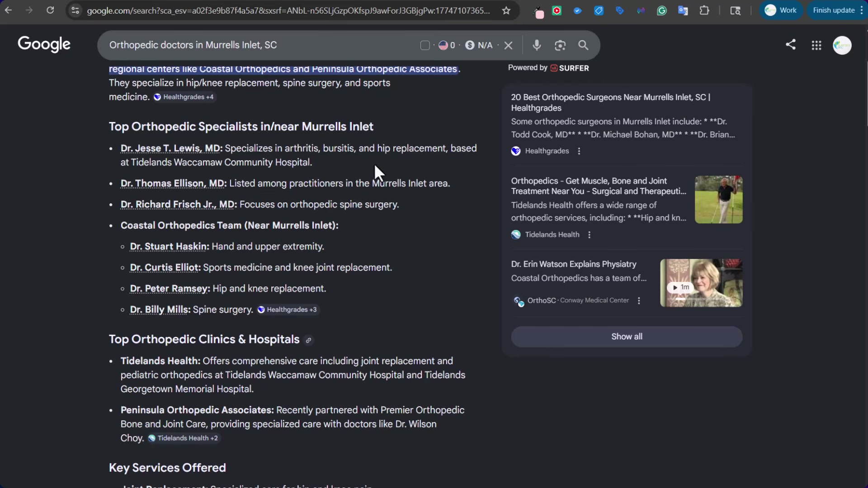Click the dollar sign CPC indicator
Viewport: 868px width, 488px height.
[x=479, y=45]
